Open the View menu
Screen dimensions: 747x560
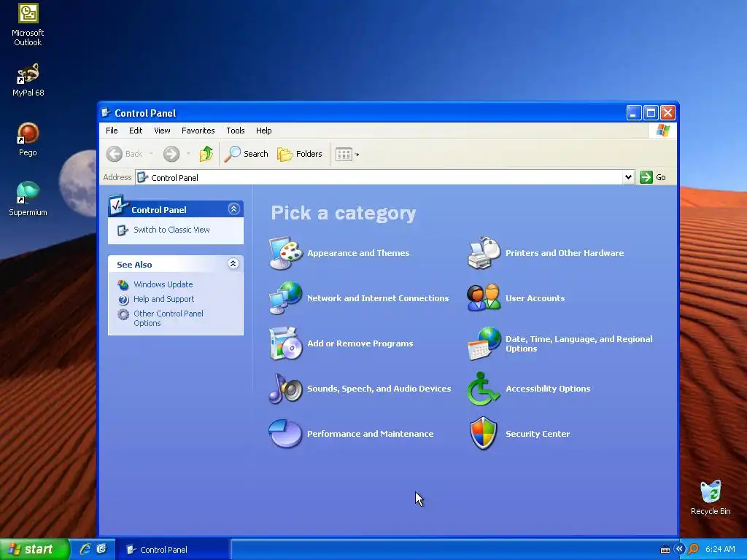[x=162, y=131]
